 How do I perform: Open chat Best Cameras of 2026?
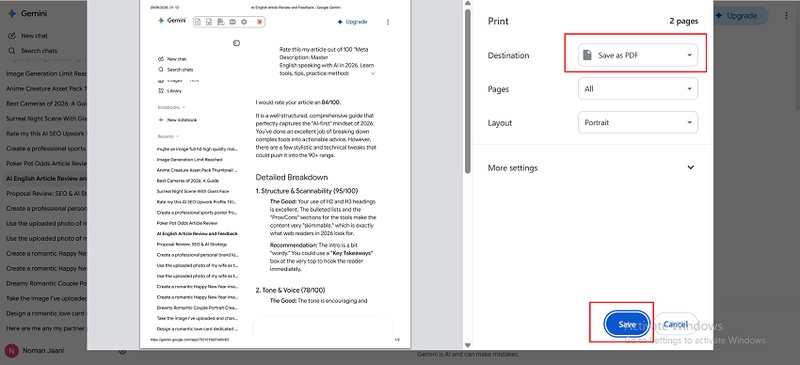coord(47,104)
